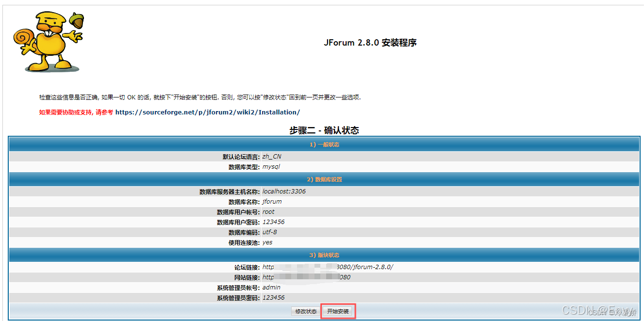Click the 数据库服务器主机名称 label

[230, 192]
